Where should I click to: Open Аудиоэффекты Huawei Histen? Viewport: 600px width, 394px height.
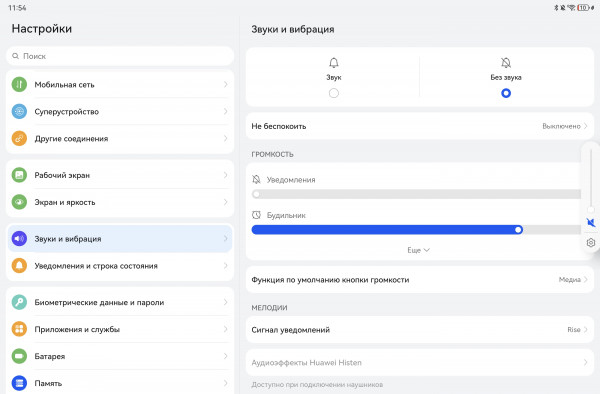420,362
